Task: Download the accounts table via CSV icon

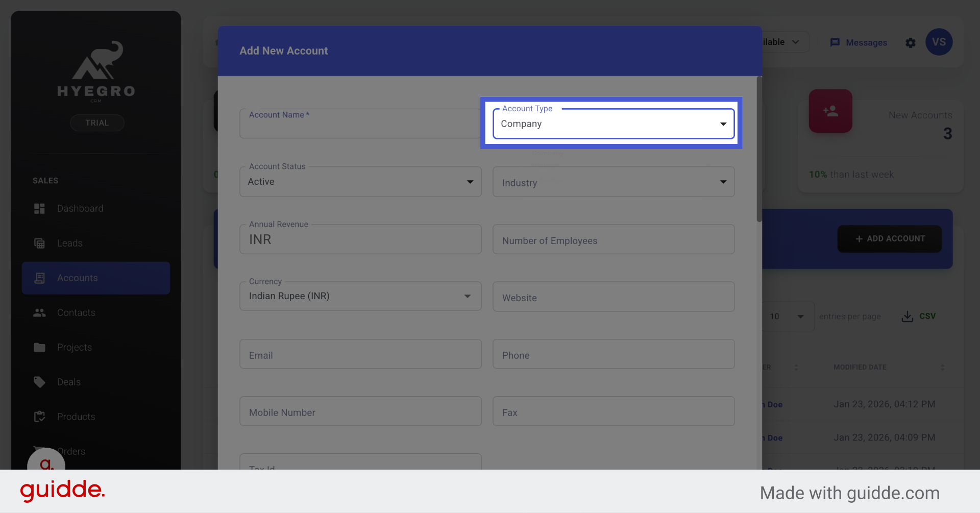Action: [x=907, y=316]
